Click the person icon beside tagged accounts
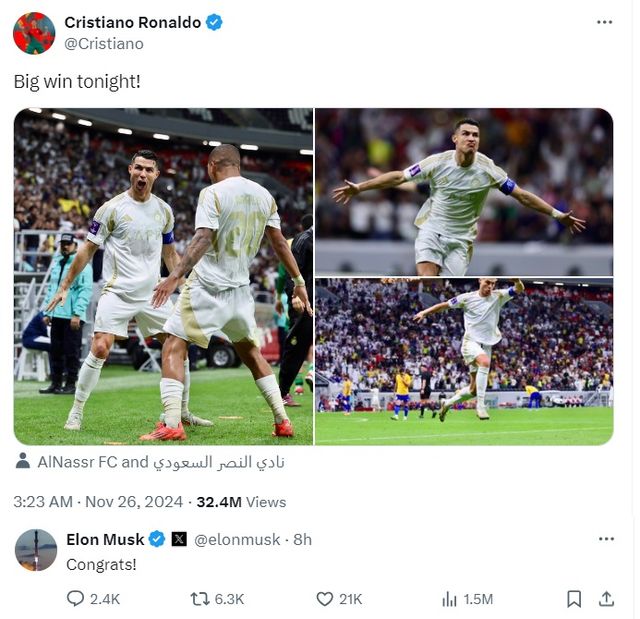Image resolution: width=640 pixels, height=619 pixels. tap(22, 461)
